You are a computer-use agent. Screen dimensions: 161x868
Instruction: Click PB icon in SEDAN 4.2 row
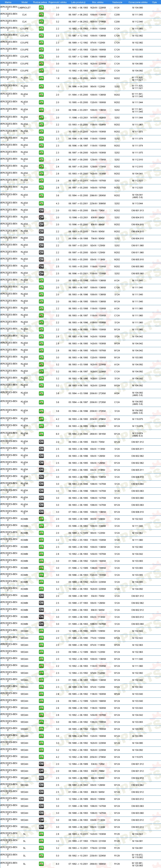[41, 757]
